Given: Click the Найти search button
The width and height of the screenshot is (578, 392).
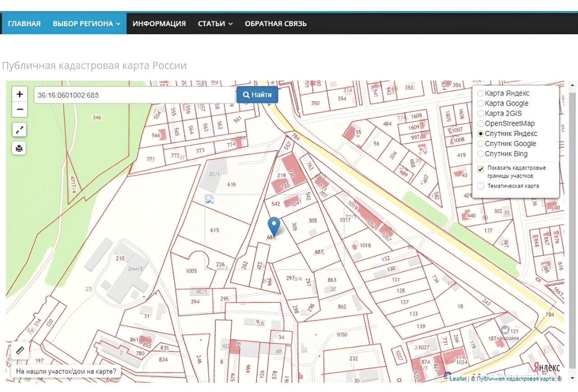Looking at the screenshot, I should tap(257, 95).
